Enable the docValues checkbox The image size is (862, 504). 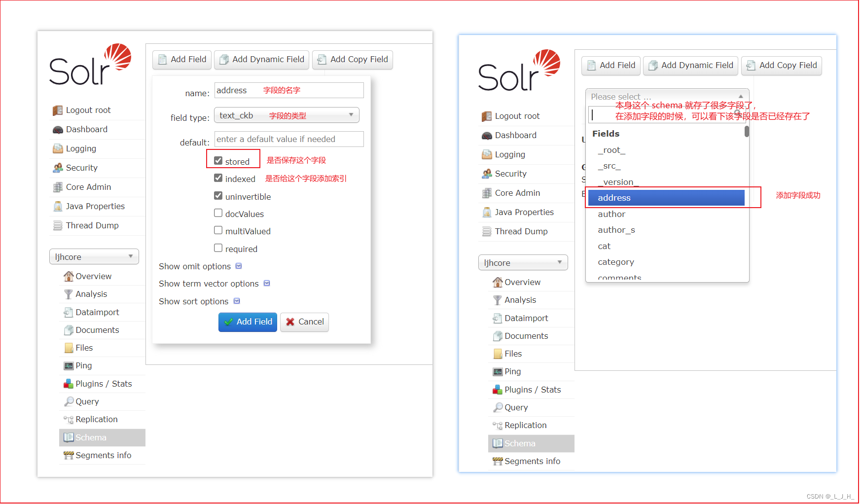[218, 213]
